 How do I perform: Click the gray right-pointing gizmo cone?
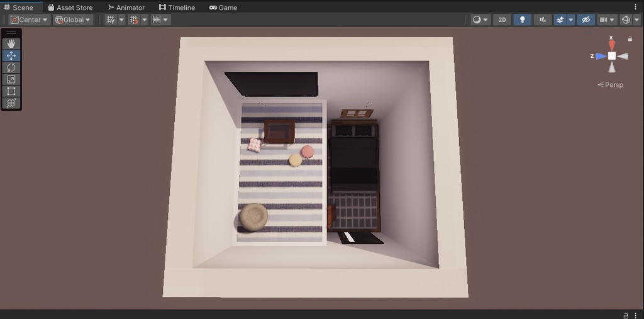point(623,57)
